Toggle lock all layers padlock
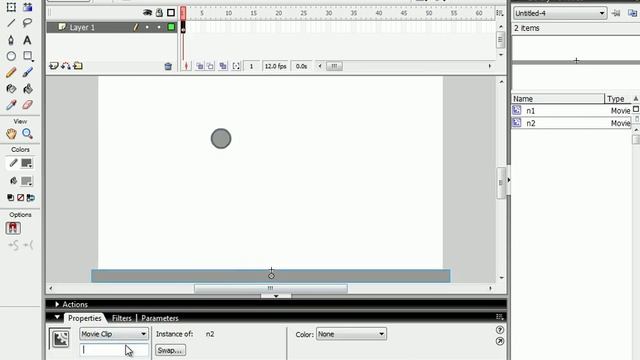640x360 pixels. pyautogui.click(x=159, y=13)
